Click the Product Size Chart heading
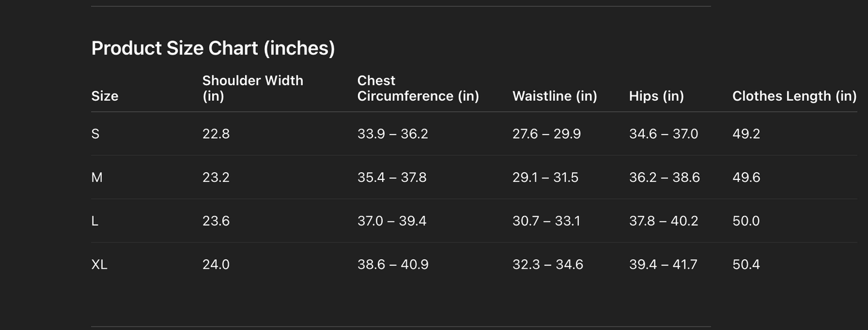Viewport: 868px width, 330px height. point(213,48)
